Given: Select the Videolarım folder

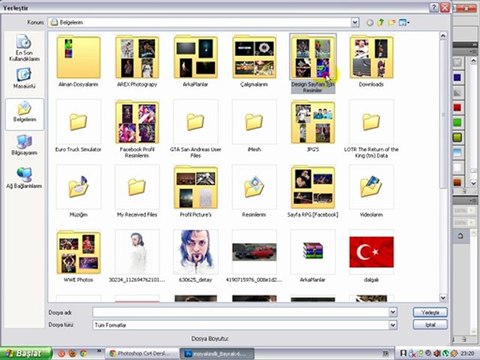Looking at the screenshot, I should coord(371,191).
